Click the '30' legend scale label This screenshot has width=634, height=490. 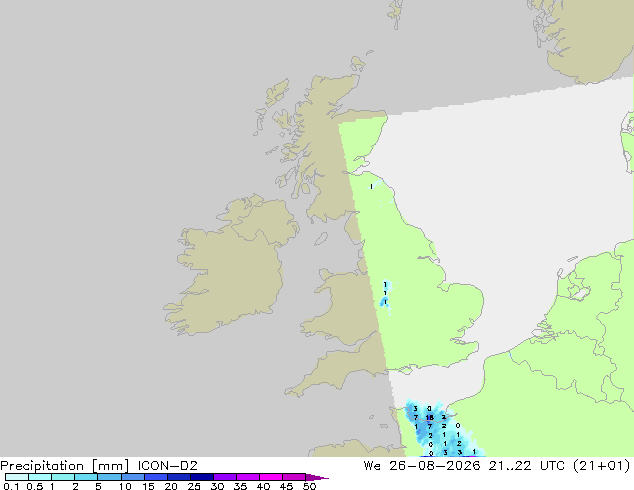click(217, 486)
